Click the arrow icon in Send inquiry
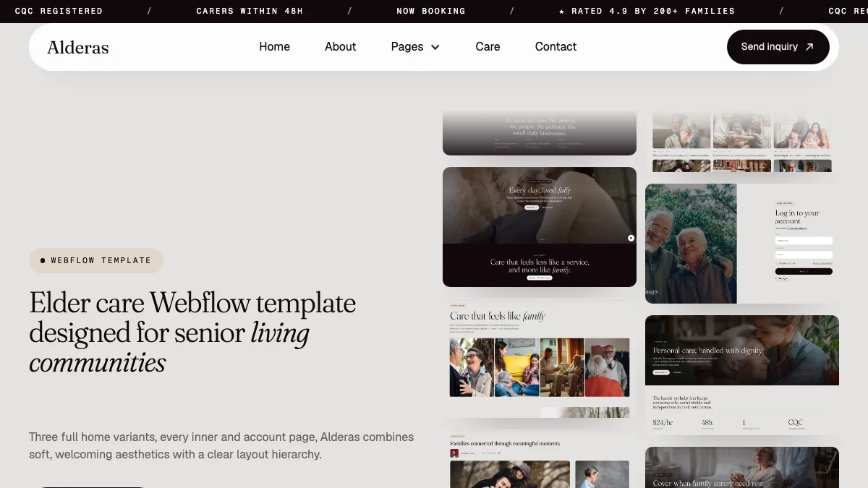Viewport: 868px width, 488px height. (809, 47)
